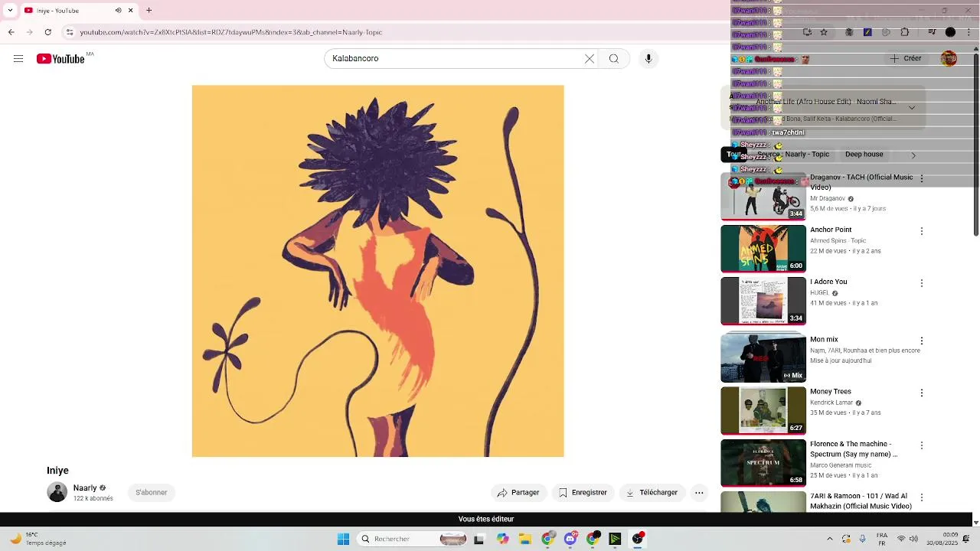
Task: Subscribe with the S'abonner button
Action: 152,493
